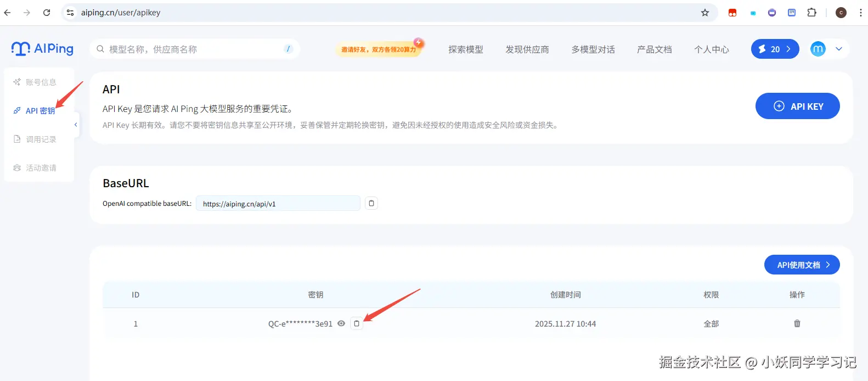
Task: Reveal the hidden key with the eye icon
Action: click(x=341, y=323)
